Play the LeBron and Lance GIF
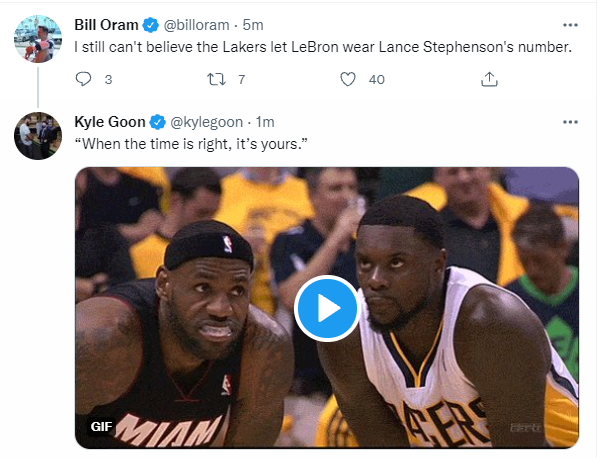The height and width of the screenshot is (458, 599). click(x=327, y=308)
